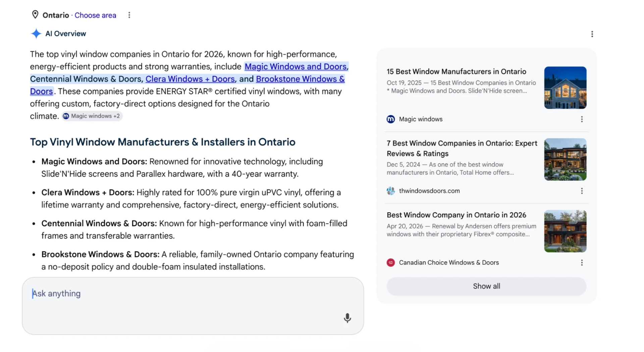Screen dimensions: 644x352
Task: Open more options for Canadian Choice Windows source
Action: (x=582, y=263)
